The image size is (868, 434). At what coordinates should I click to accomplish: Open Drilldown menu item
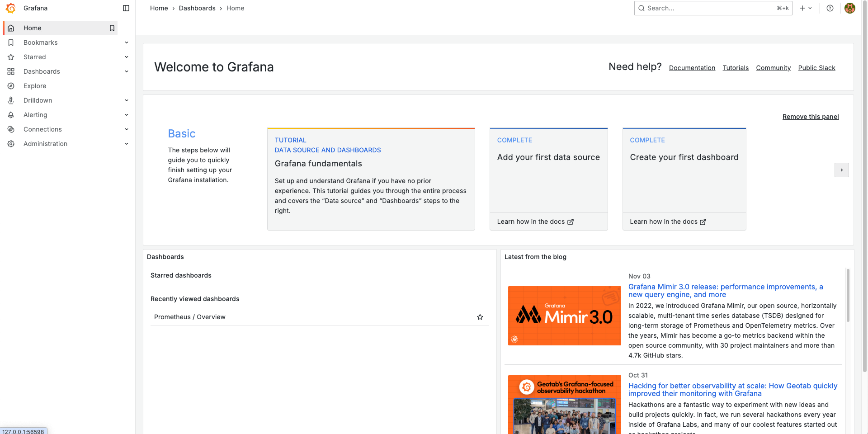coord(38,100)
